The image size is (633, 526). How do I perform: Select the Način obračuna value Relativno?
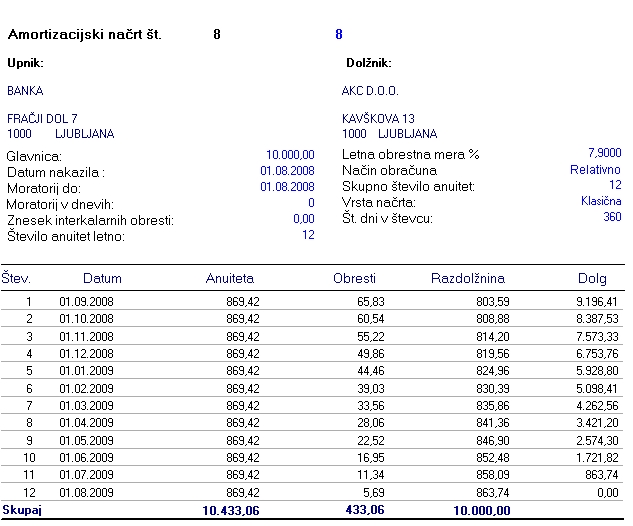tap(596, 170)
